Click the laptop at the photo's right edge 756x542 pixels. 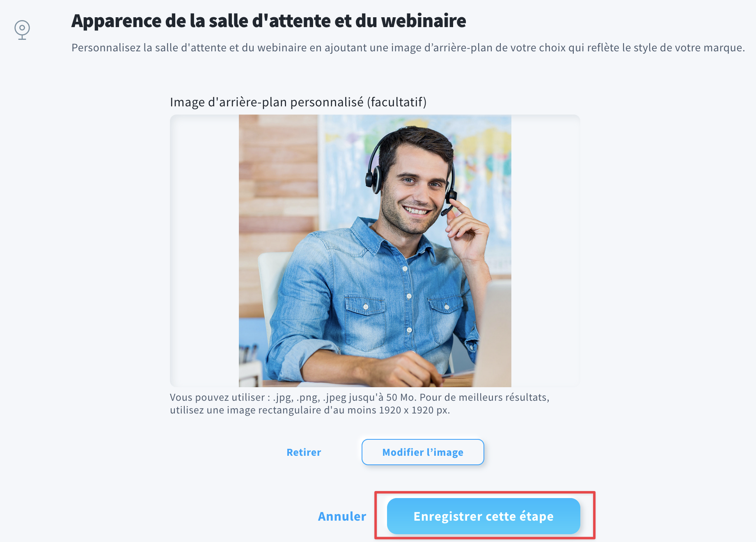coord(494,333)
